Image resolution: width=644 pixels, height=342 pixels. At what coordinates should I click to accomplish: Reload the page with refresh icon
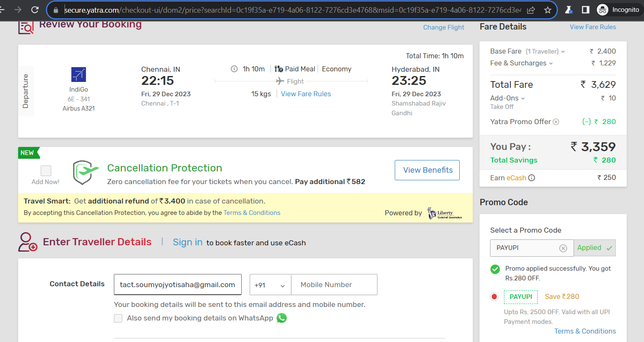click(35, 9)
